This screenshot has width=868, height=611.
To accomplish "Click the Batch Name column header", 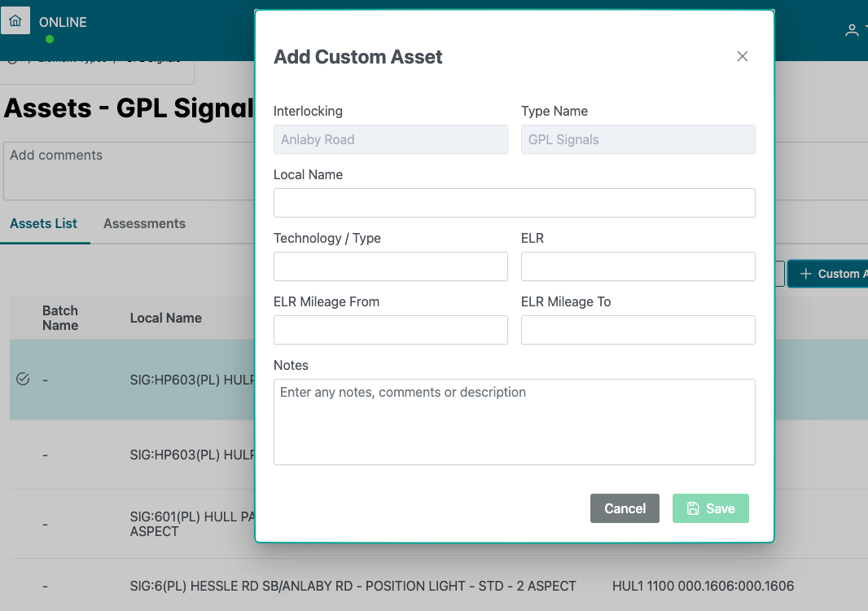I will pos(60,318).
